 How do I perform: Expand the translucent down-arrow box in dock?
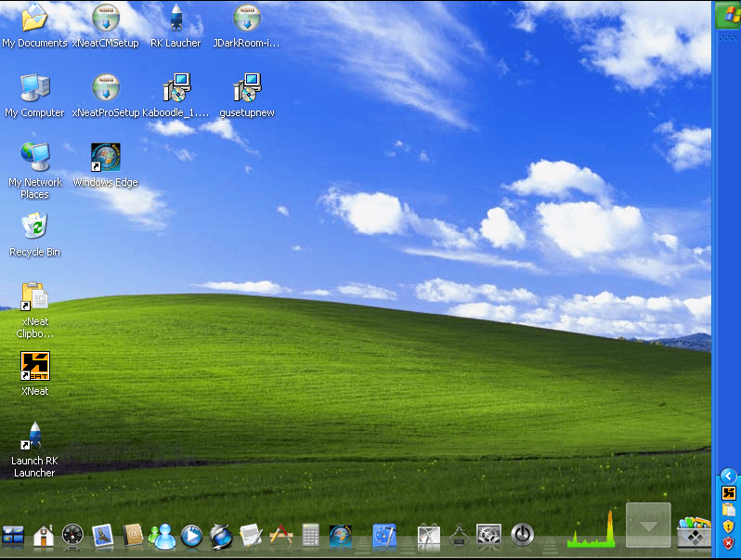[x=648, y=526]
